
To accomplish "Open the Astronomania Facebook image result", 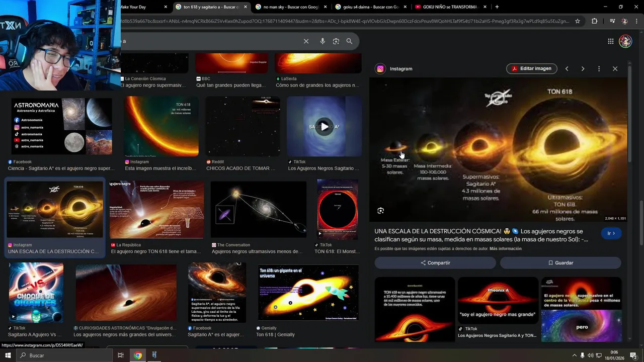I will (x=62, y=126).
